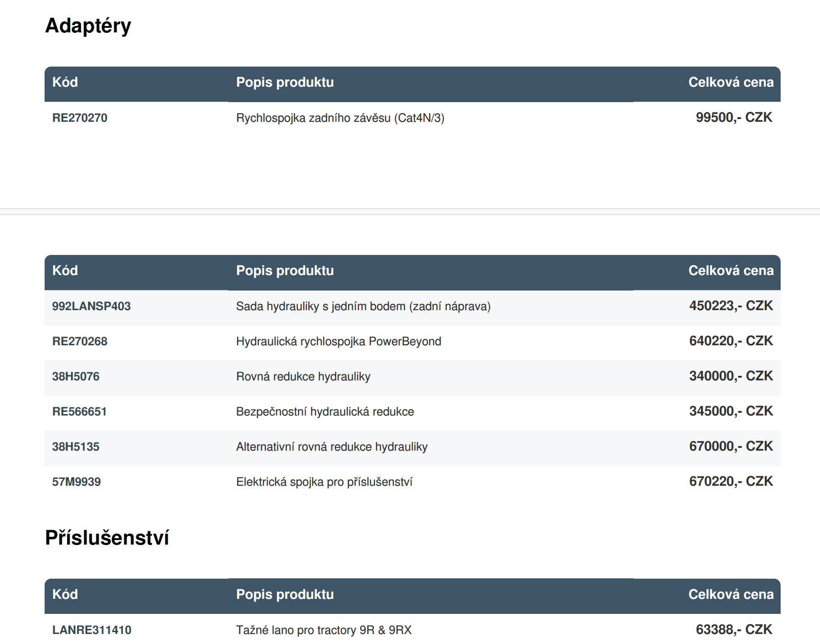820x644 pixels.
Task: Select product code RE270270
Action: pos(80,118)
